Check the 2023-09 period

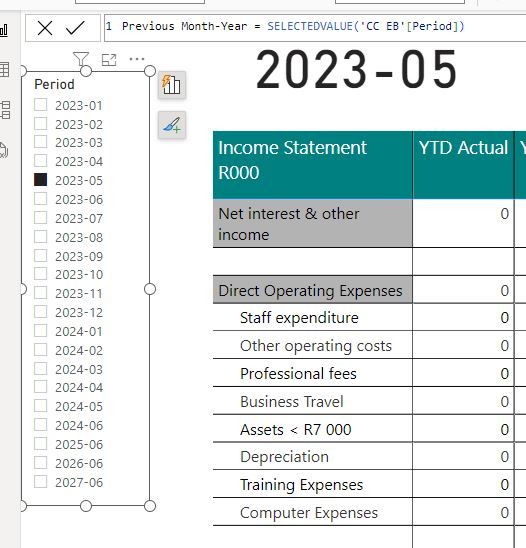click(x=41, y=256)
